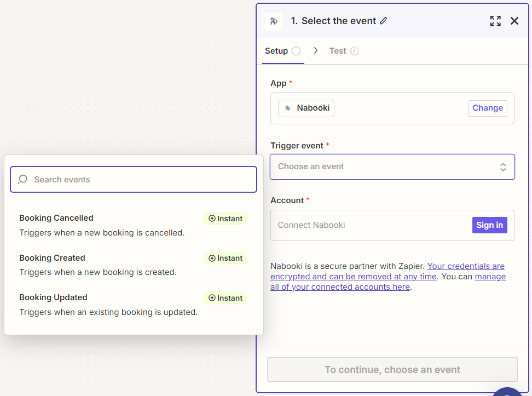Image resolution: width=532 pixels, height=396 pixels.
Task: Click the Connect Nabooki account field
Action: (392, 226)
